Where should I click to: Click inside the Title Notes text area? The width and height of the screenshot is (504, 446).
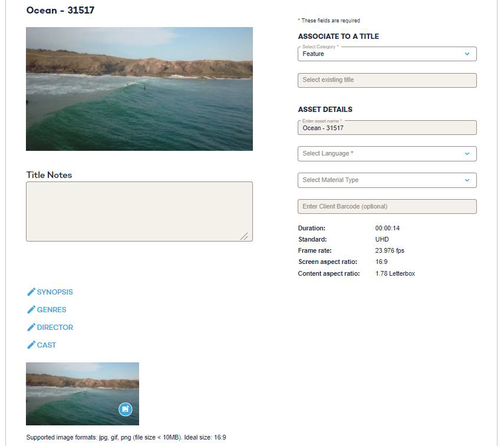(x=139, y=212)
